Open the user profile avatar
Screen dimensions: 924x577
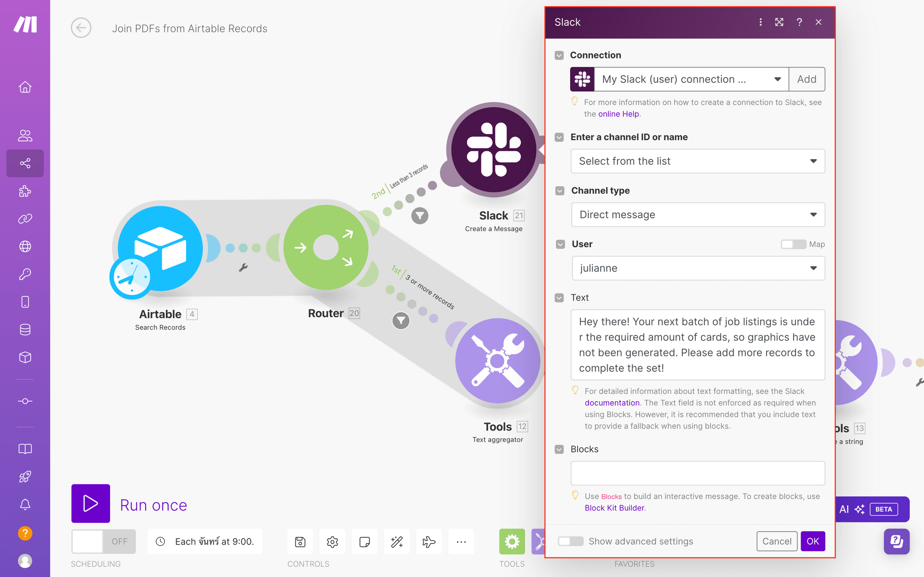[25, 561]
